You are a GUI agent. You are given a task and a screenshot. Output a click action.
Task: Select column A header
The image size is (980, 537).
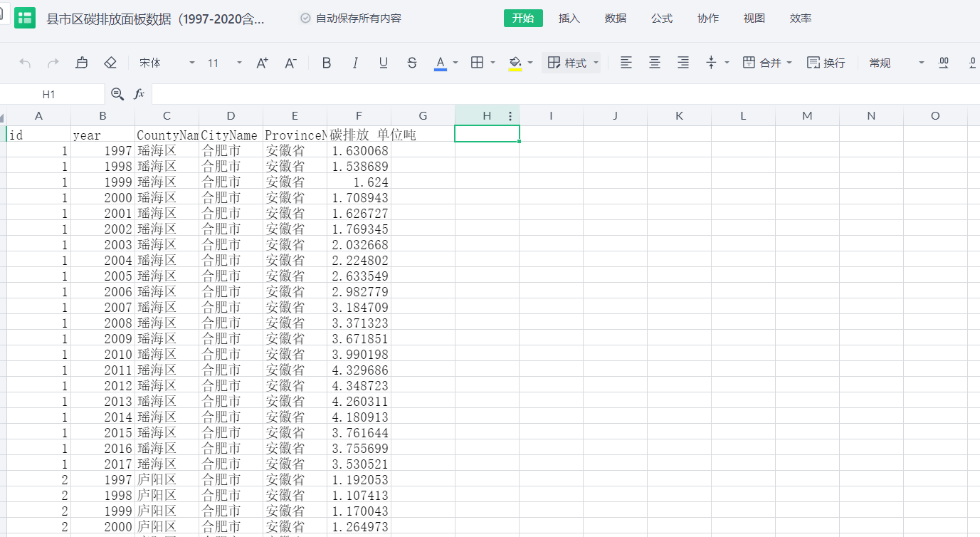(39, 116)
